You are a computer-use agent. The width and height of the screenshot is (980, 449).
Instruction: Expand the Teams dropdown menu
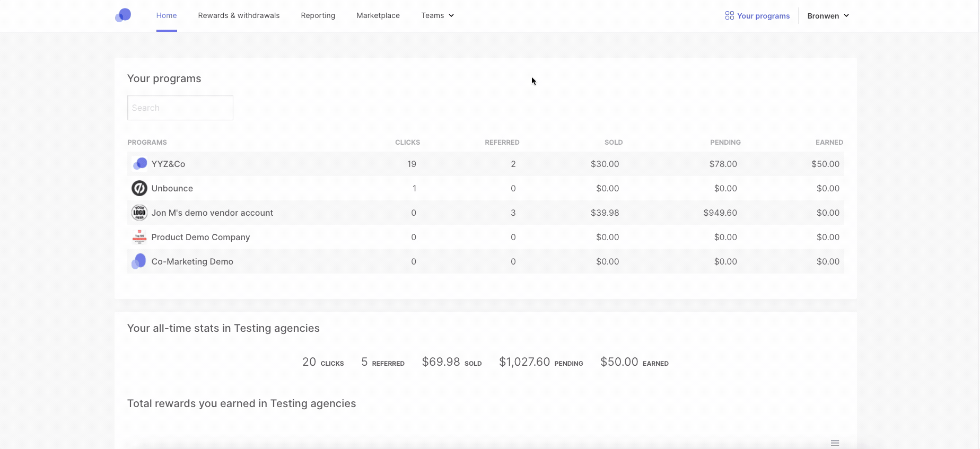point(437,15)
